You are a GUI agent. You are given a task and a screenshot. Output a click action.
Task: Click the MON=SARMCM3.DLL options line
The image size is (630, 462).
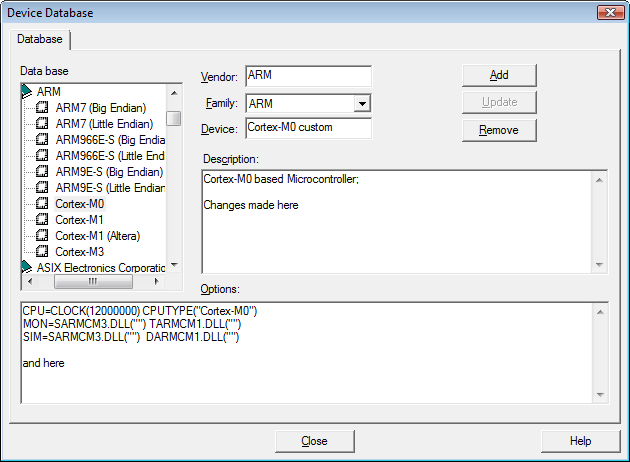(x=132, y=324)
